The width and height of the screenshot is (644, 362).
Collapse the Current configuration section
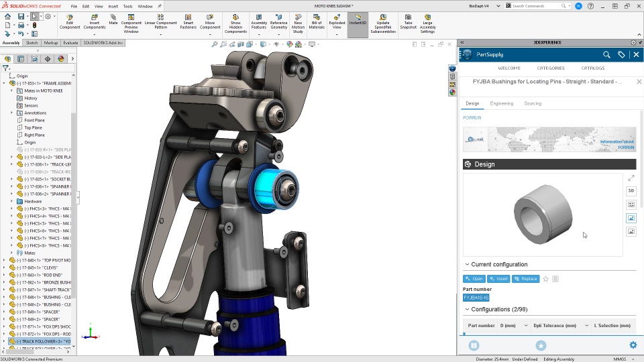(467, 265)
